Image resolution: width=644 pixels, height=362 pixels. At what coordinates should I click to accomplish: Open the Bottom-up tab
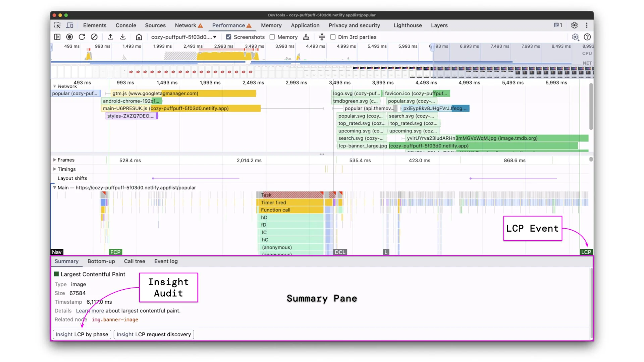pyautogui.click(x=101, y=261)
